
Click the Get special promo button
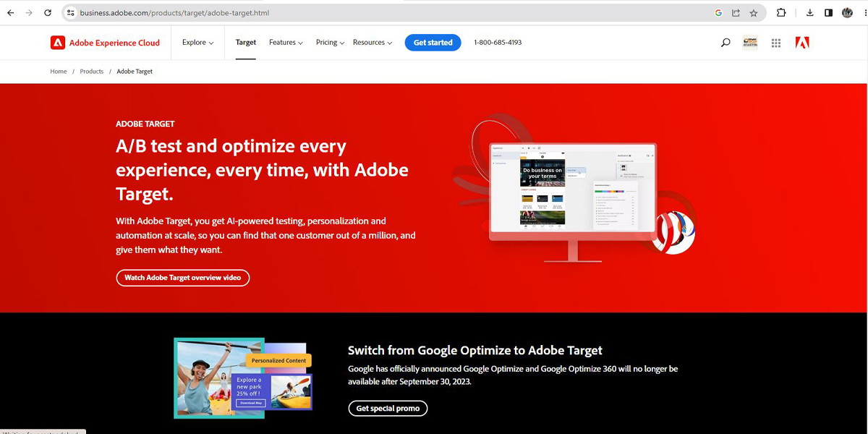pos(388,409)
